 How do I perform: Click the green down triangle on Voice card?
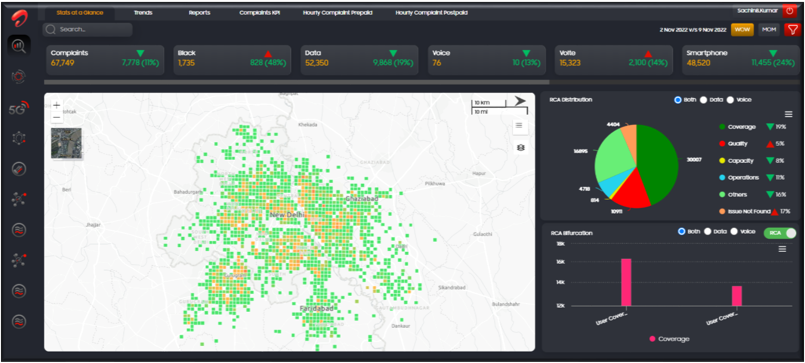[526, 53]
